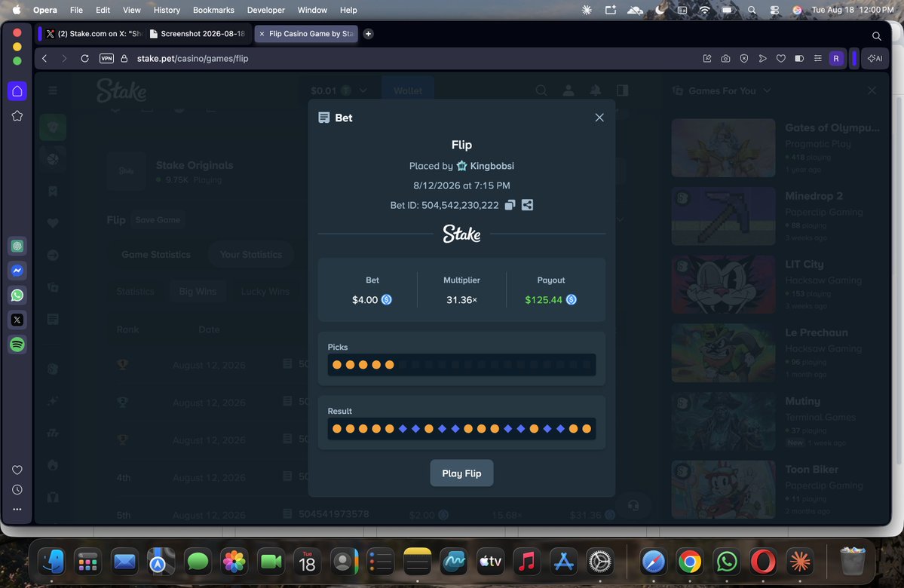Image resolution: width=904 pixels, height=588 pixels.
Task: Open Stake notifications bell
Action: (x=596, y=90)
